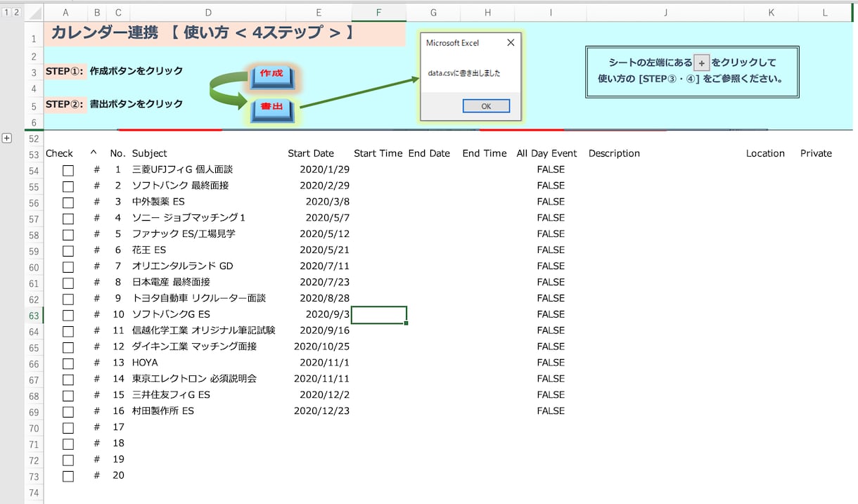Click OK in the Microsoft Excel dialog

pos(486,106)
